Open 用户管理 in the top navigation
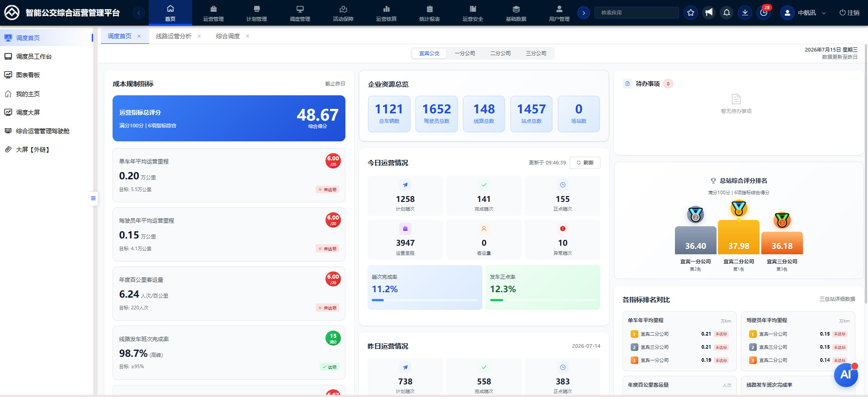 click(559, 13)
